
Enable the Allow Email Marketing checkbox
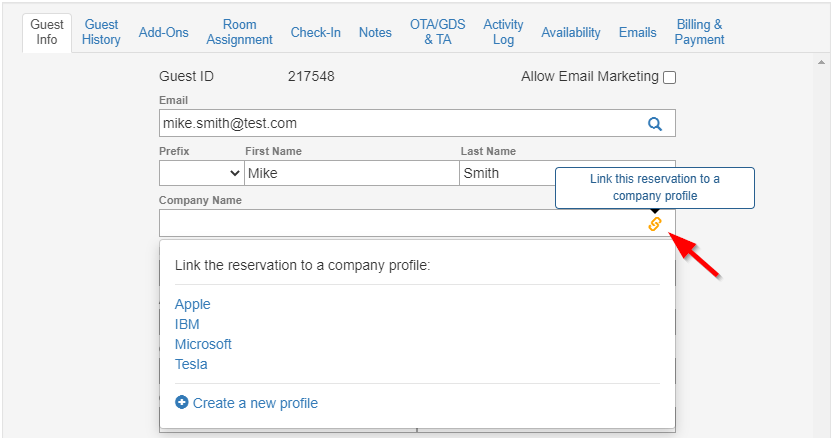(670, 78)
